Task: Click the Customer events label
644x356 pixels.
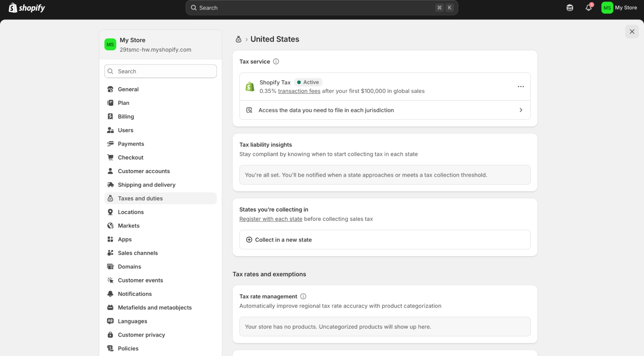Action: [140, 280]
